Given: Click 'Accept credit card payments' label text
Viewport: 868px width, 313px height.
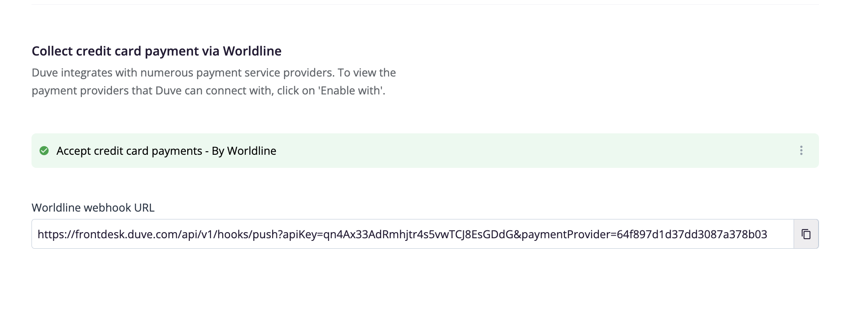Looking at the screenshot, I should pos(129,151).
